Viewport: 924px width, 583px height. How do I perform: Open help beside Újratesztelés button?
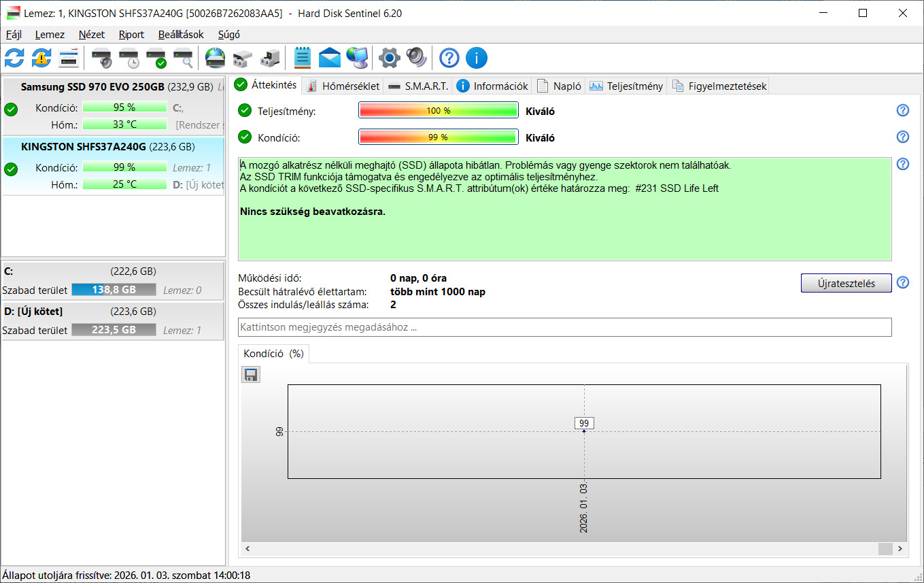pos(903,282)
